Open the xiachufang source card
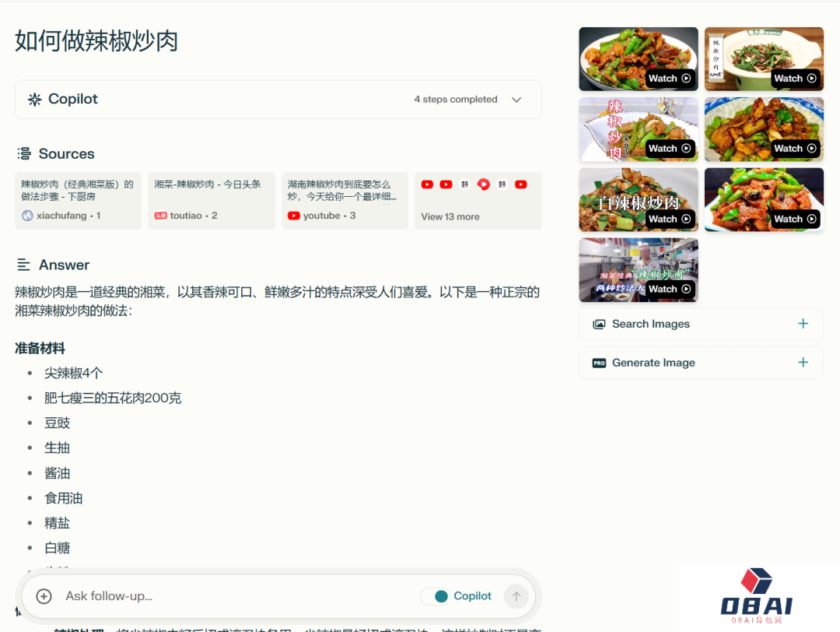This screenshot has height=632, width=840. tap(78, 201)
